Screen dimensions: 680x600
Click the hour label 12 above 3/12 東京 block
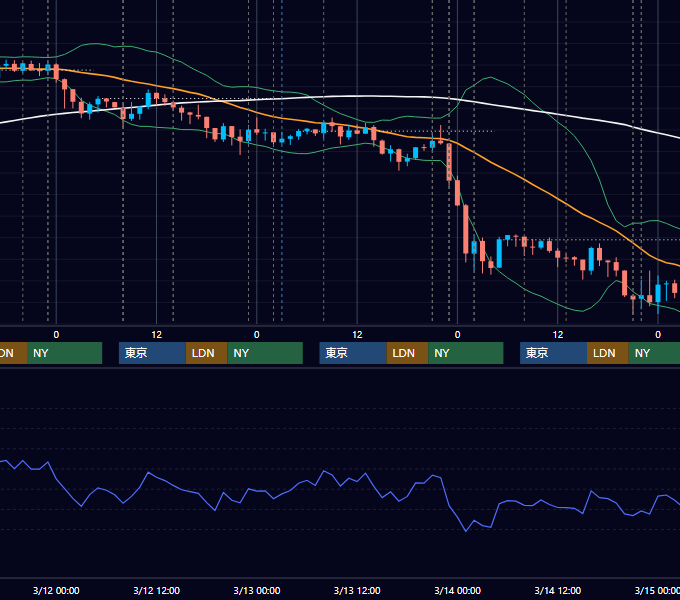coord(157,335)
